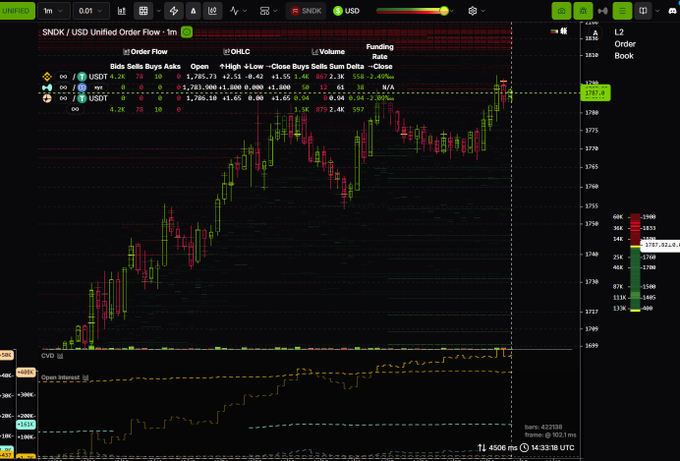Click the green UNIFIED mode button
Image resolution: width=680 pixels, height=461 pixels.
pos(16,11)
